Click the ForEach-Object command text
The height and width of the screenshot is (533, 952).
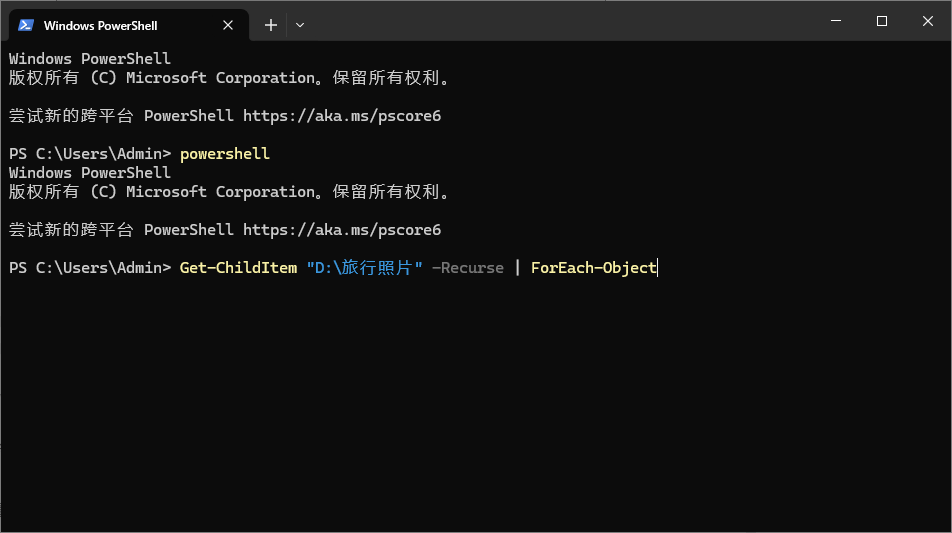coord(594,268)
